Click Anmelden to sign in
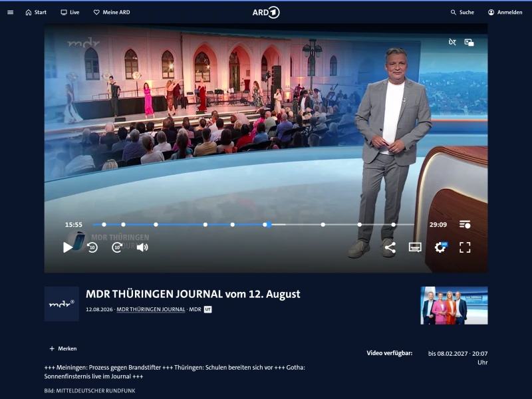This screenshot has height=399, width=532. point(505,12)
